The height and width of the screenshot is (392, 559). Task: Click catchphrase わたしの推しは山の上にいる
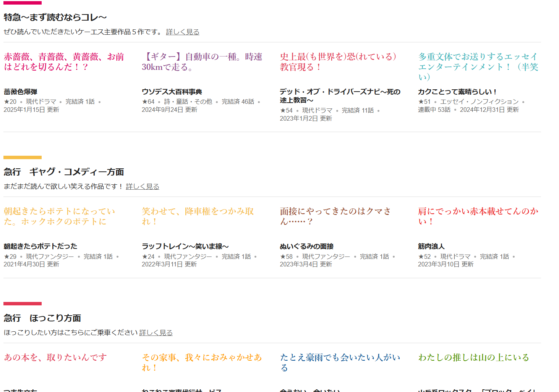[473, 358]
